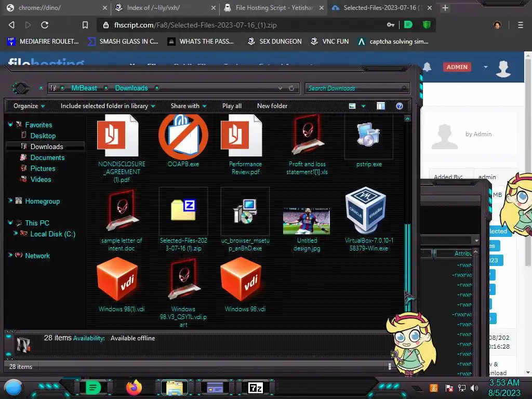
Task: Collapse the This PC tree node
Action: pyautogui.click(x=10, y=222)
